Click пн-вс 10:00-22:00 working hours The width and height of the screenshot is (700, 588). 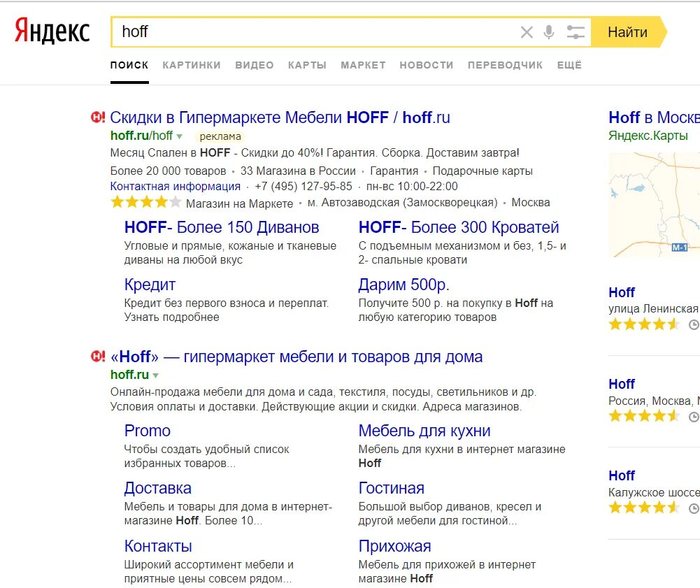[x=412, y=186]
